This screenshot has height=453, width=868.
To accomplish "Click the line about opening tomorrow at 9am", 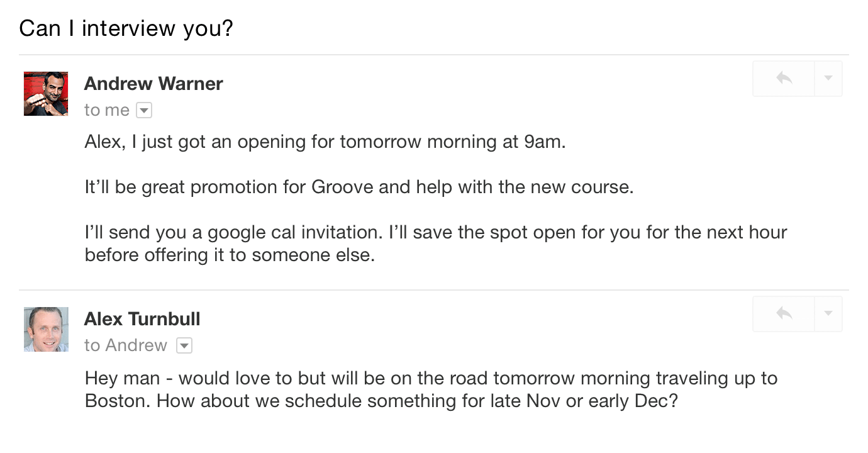I will (x=325, y=142).
